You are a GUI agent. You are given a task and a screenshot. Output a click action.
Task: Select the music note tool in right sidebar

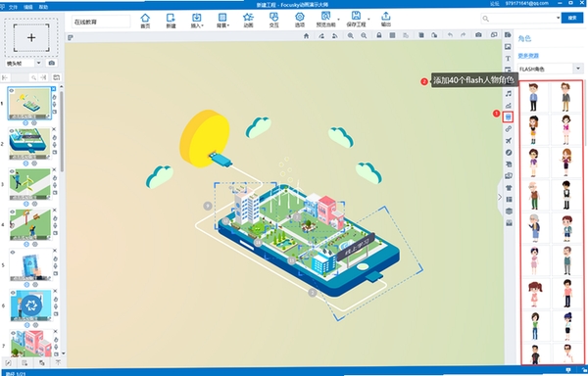point(509,94)
